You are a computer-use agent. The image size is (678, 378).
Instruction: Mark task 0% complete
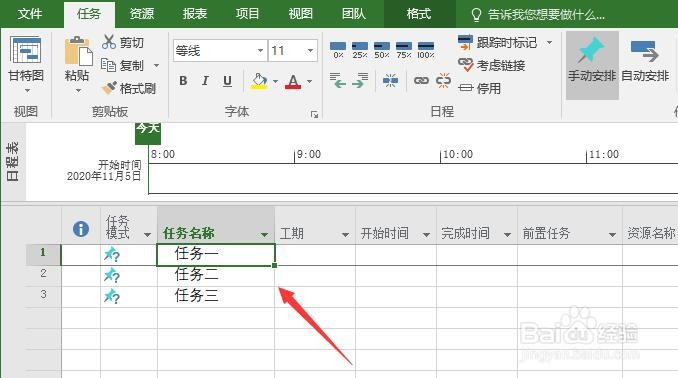tap(338, 50)
